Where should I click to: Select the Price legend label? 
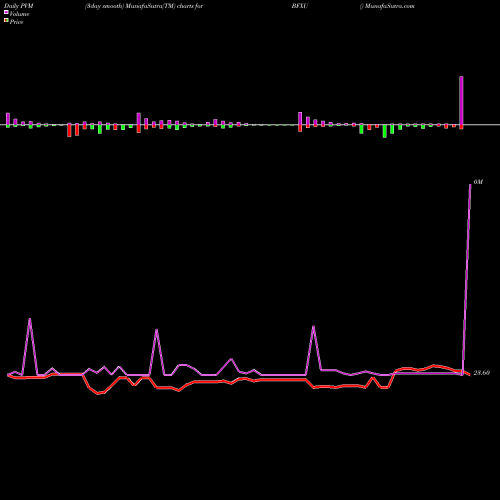16,22
